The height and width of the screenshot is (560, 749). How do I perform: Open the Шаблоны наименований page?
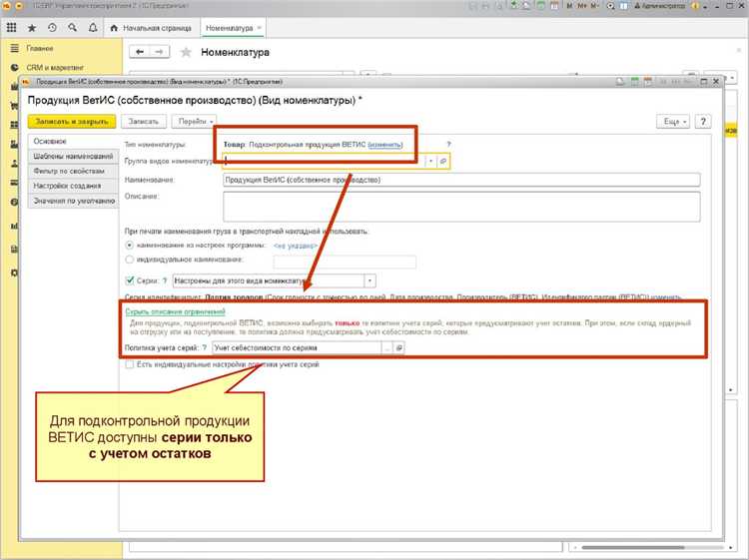coord(74,156)
